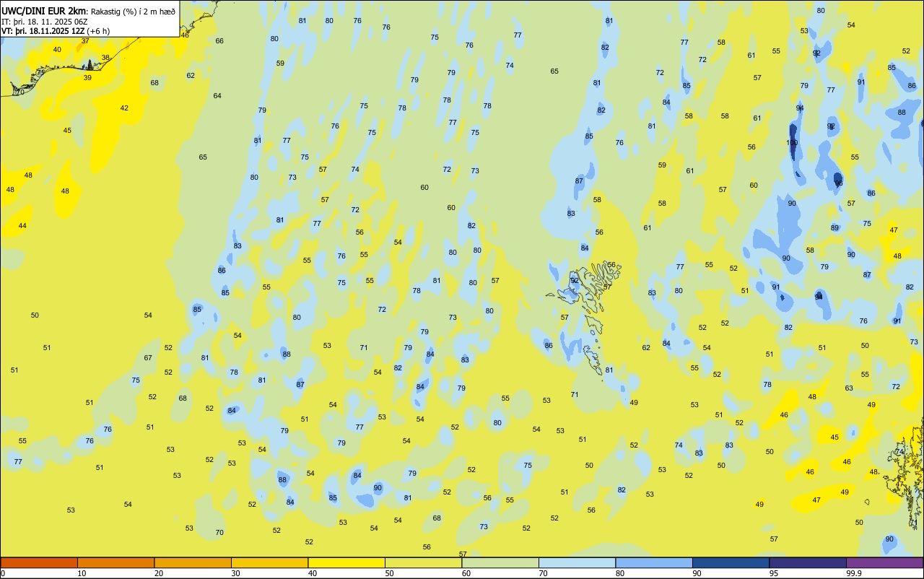Click the humidity value '44' at left edge

22,226
